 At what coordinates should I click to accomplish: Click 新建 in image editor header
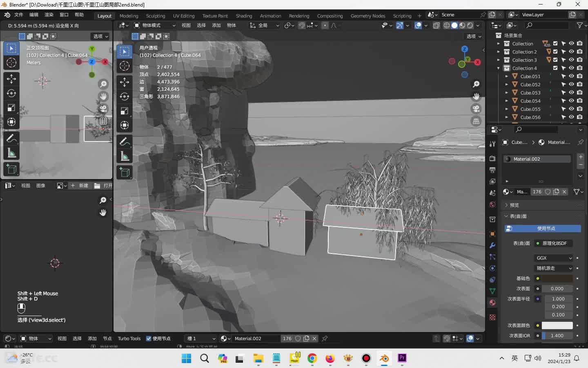coord(80,186)
